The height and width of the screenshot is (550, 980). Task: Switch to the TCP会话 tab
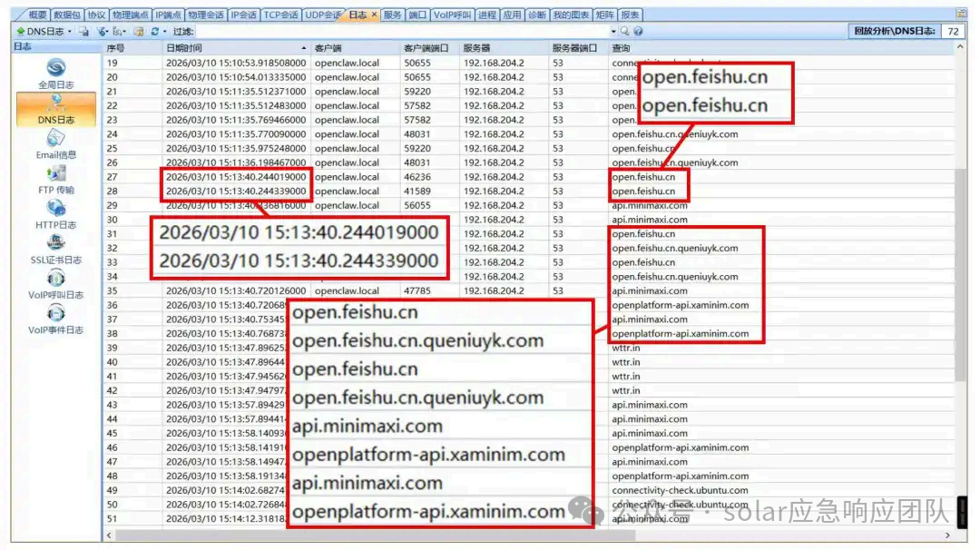(x=280, y=15)
